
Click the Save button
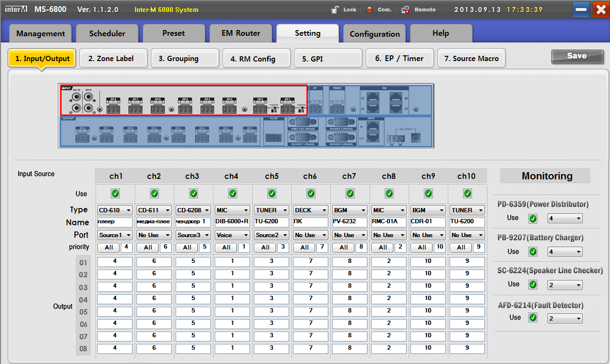click(x=577, y=56)
